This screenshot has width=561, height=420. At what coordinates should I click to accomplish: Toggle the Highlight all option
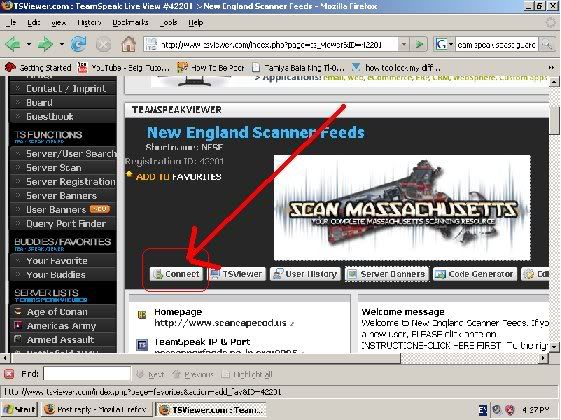tap(247, 374)
